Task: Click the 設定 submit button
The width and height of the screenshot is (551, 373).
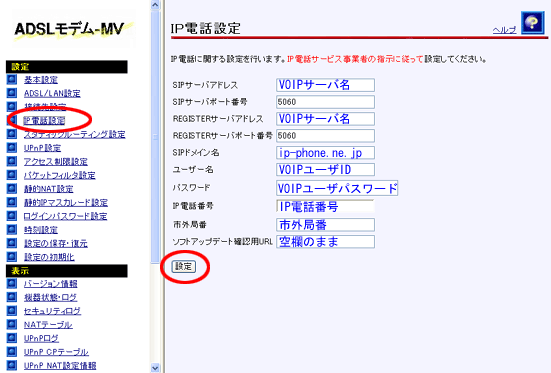Action: [183, 266]
